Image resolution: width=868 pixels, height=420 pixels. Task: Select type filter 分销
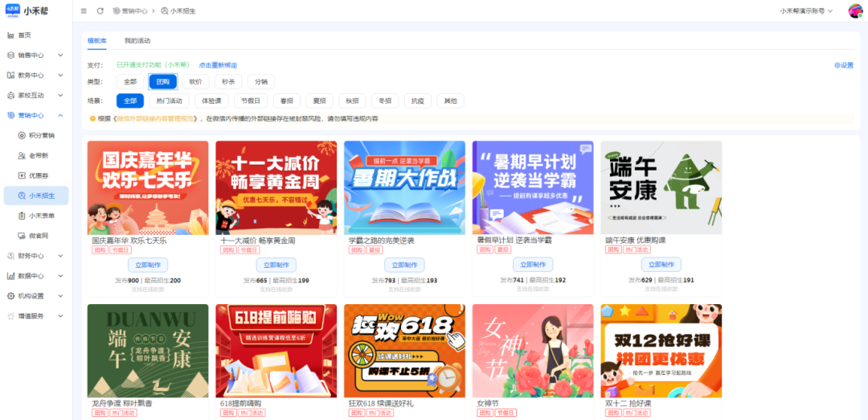[x=260, y=82]
